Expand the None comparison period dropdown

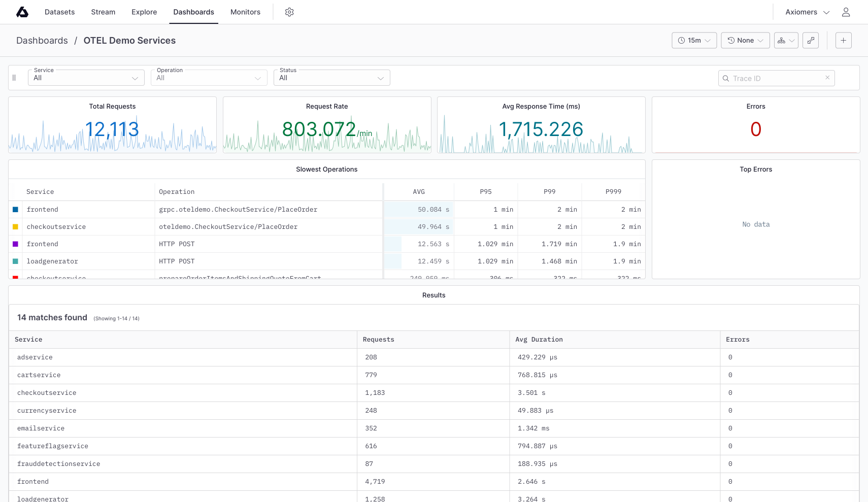745,41
